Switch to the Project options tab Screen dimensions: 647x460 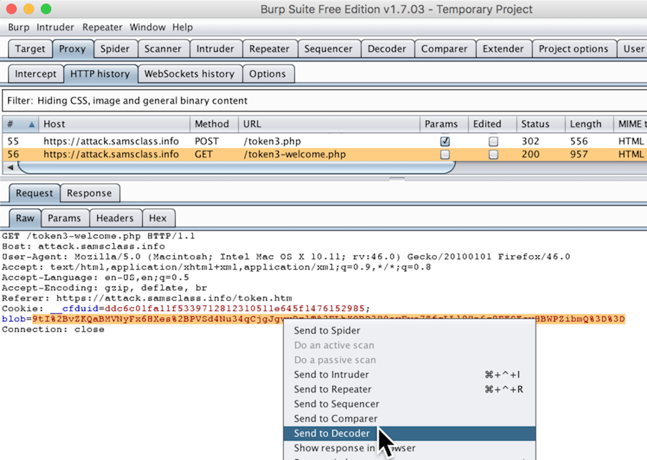(x=573, y=49)
